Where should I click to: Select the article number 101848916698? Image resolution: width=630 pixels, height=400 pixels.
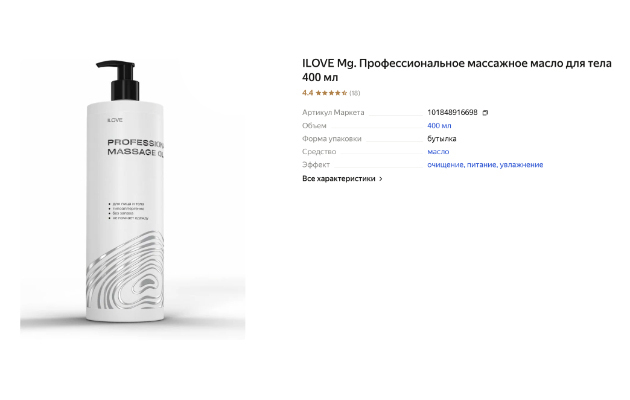pyautogui.click(x=452, y=112)
